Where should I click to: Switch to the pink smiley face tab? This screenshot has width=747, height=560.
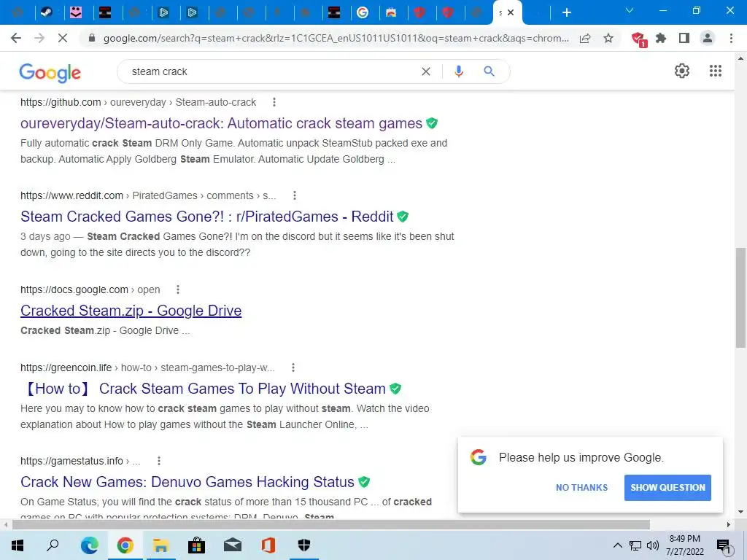tap(76, 12)
